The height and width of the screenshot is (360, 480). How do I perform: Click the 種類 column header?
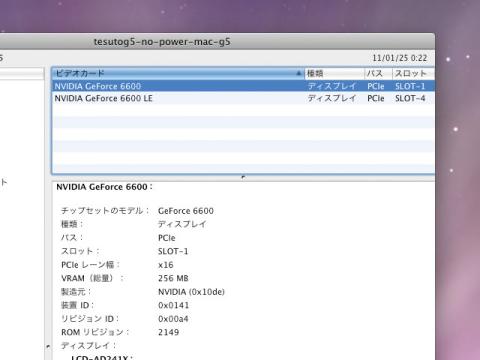[x=334, y=73]
